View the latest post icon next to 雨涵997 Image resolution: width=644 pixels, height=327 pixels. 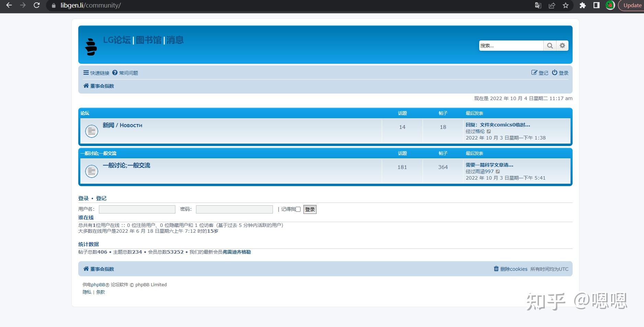498,171
